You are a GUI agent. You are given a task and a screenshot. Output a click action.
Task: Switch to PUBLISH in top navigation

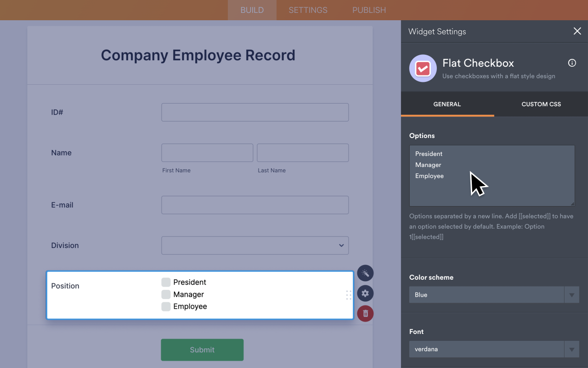pos(369,10)
